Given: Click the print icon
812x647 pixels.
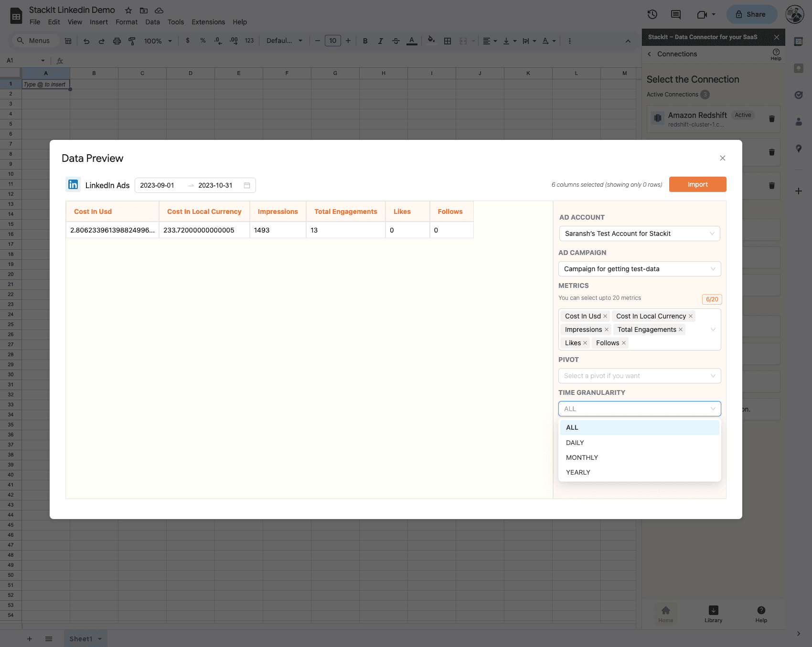Looking at the screenshot, I should (x=117, y=41).
